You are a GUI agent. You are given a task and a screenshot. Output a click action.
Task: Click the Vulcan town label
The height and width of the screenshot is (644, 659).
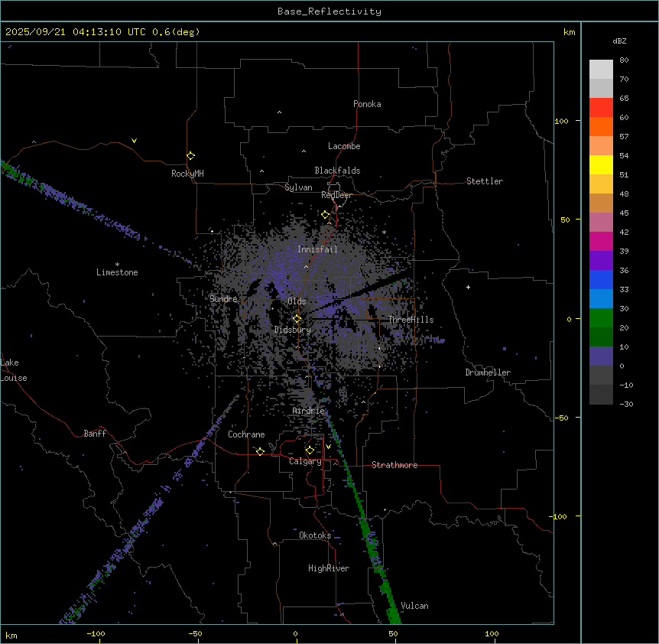pyautogui.click(x=414, y=606)
